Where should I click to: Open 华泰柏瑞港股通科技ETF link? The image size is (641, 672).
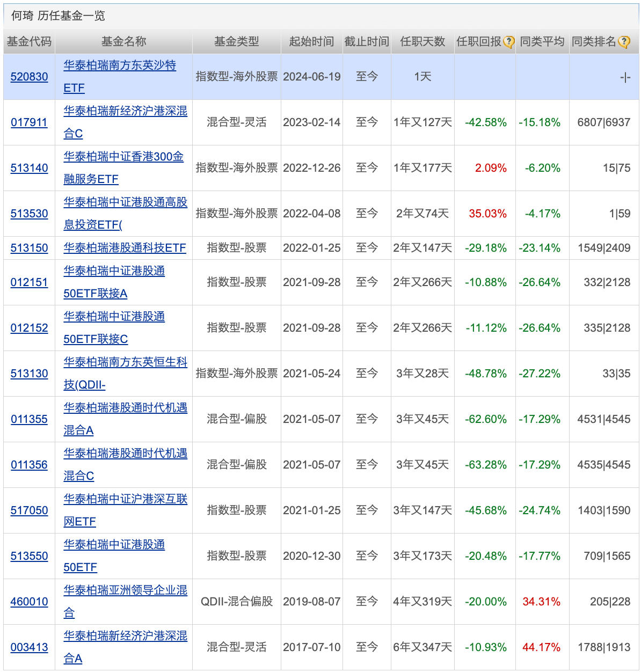[125, 248]
